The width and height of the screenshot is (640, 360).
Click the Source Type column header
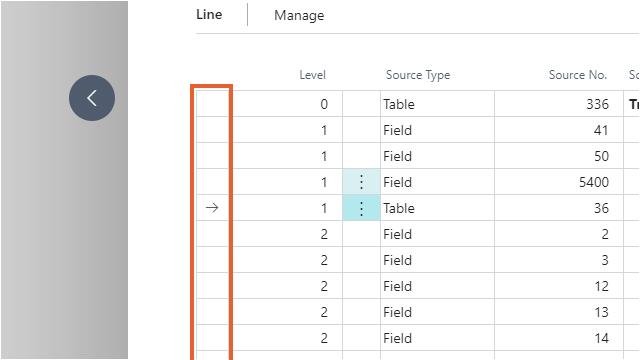coord(418,75)
